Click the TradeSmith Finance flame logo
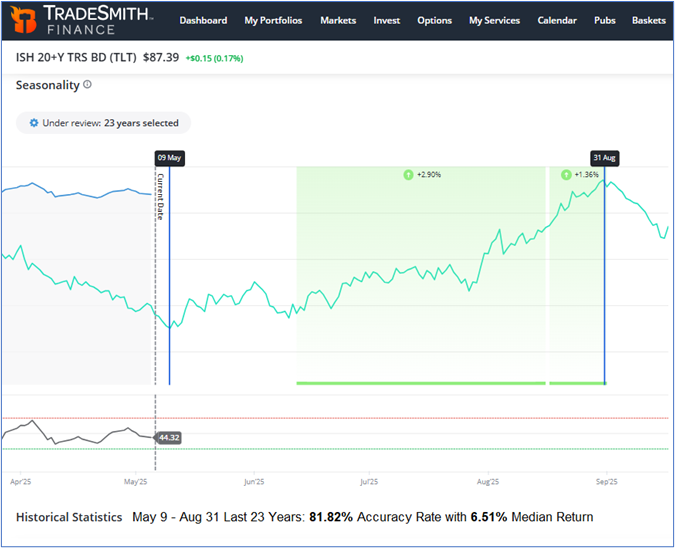Image resolution: width=675 pixels, height=548 pixels. [x=23, y=19]
